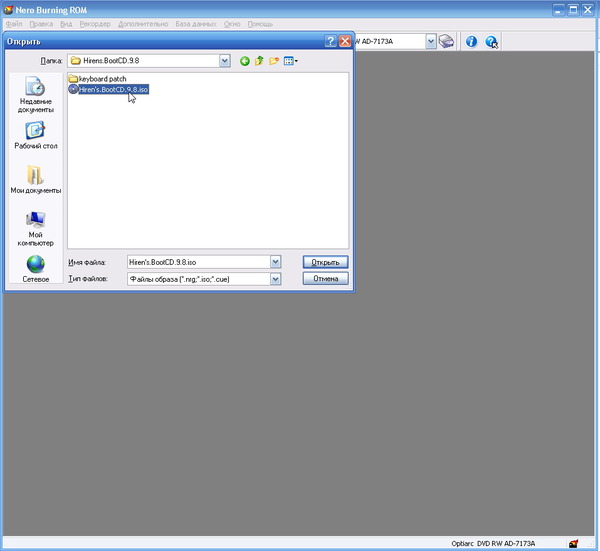Go to Desktop (Рабочий стол) shortcut
The width and height of the screenshot is (600, 551).
[36, 135]
